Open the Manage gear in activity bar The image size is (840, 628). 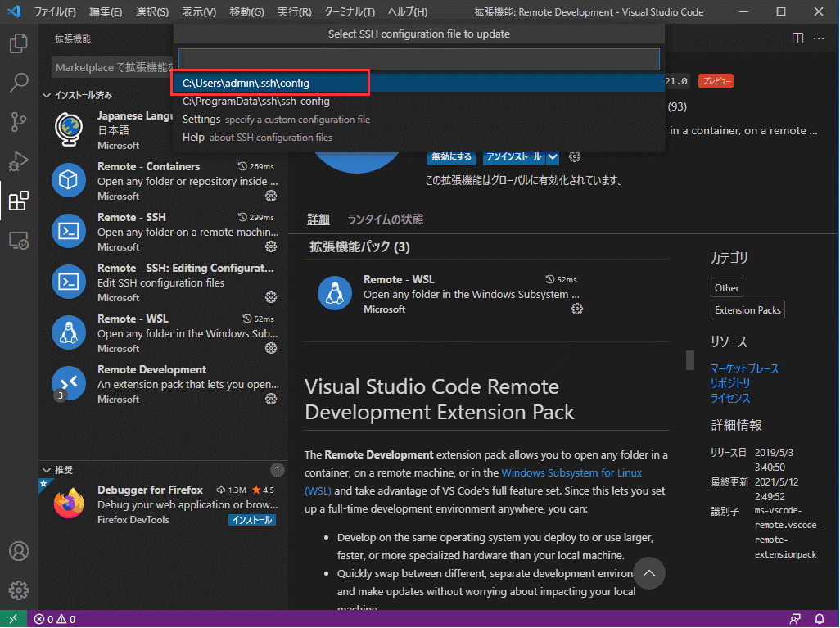(x=19, y=590)
